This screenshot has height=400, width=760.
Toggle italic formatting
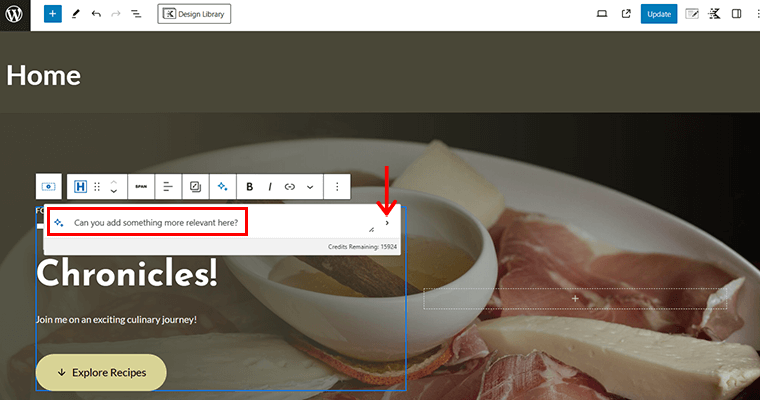269,187
